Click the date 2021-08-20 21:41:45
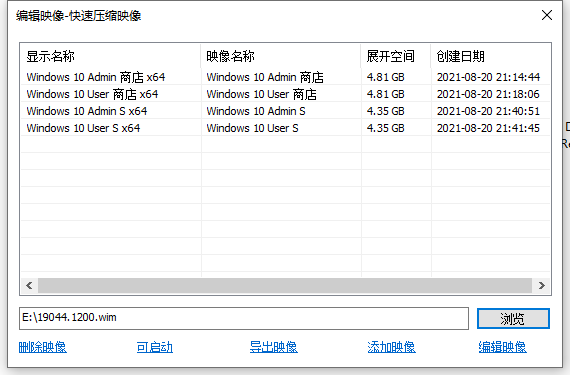Viewport: 570px width, 375px height. pos(488,128)
